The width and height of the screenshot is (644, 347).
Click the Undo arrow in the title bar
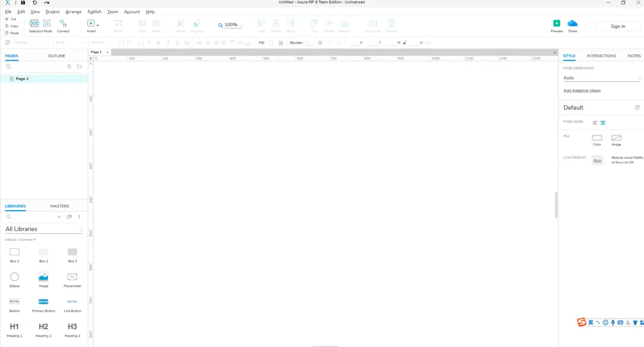tap(35, 3)
